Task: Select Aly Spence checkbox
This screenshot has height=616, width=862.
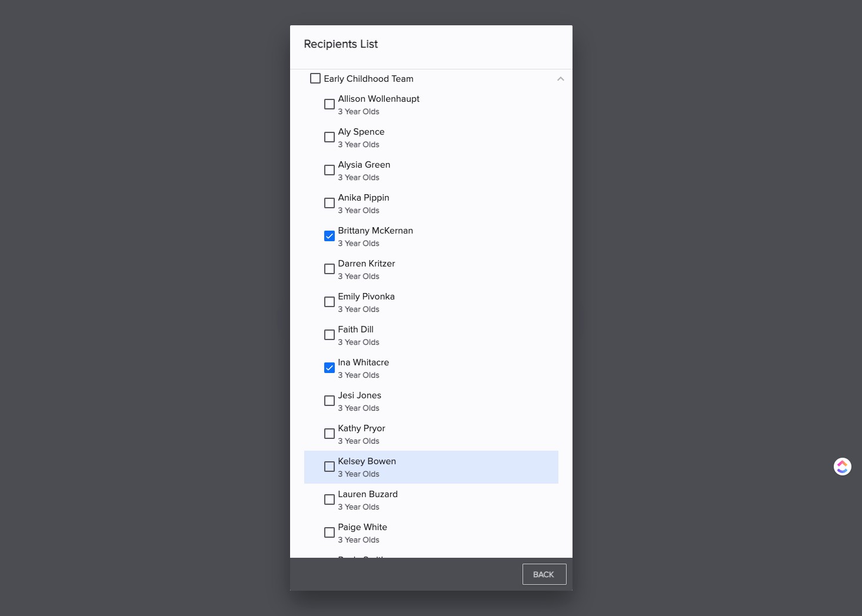Action: pyautogui.click(x=330, y=137)
